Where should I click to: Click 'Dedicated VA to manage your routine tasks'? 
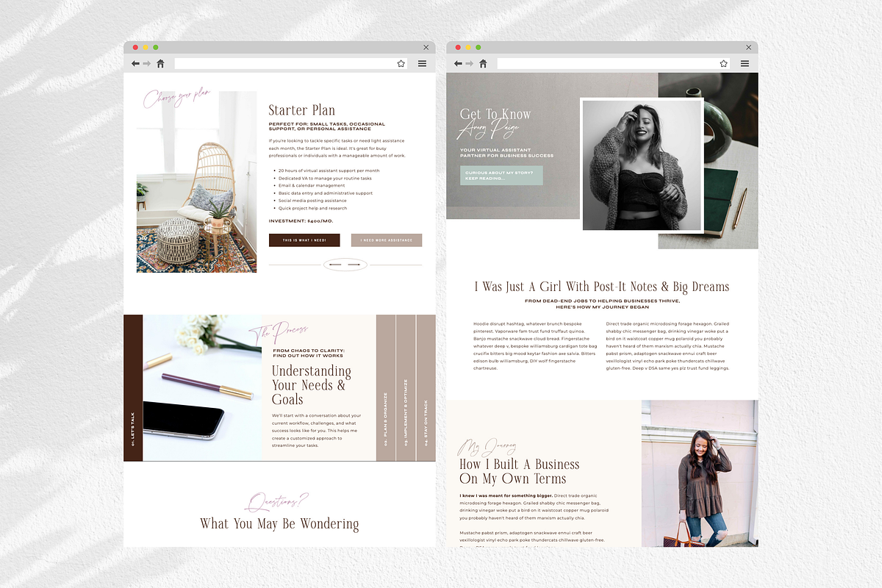(325, 178)
